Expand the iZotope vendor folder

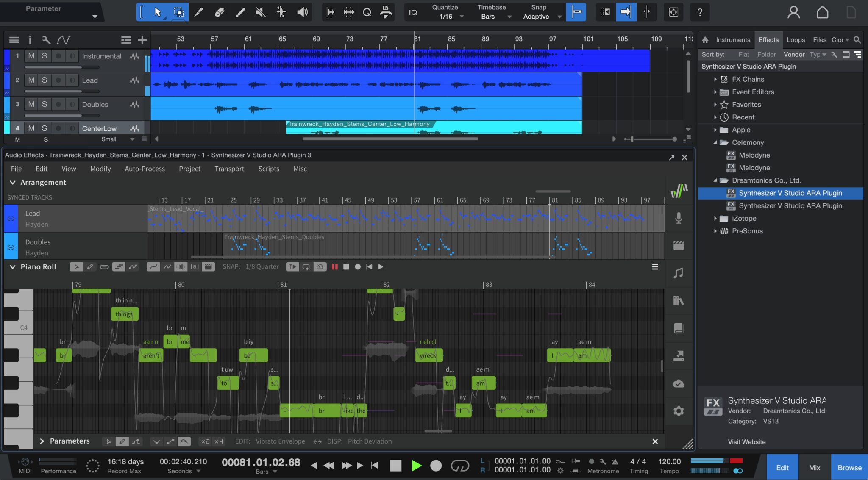coord(715,218)
